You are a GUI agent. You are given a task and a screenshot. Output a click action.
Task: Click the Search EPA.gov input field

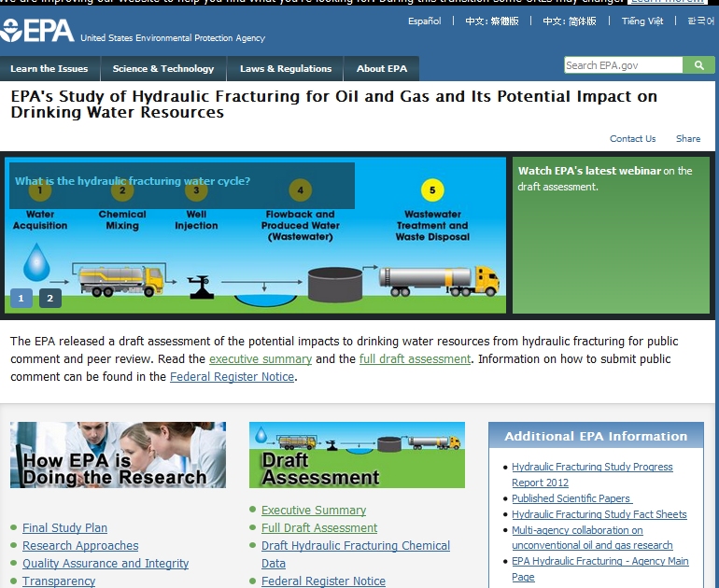tap(624, 65)
